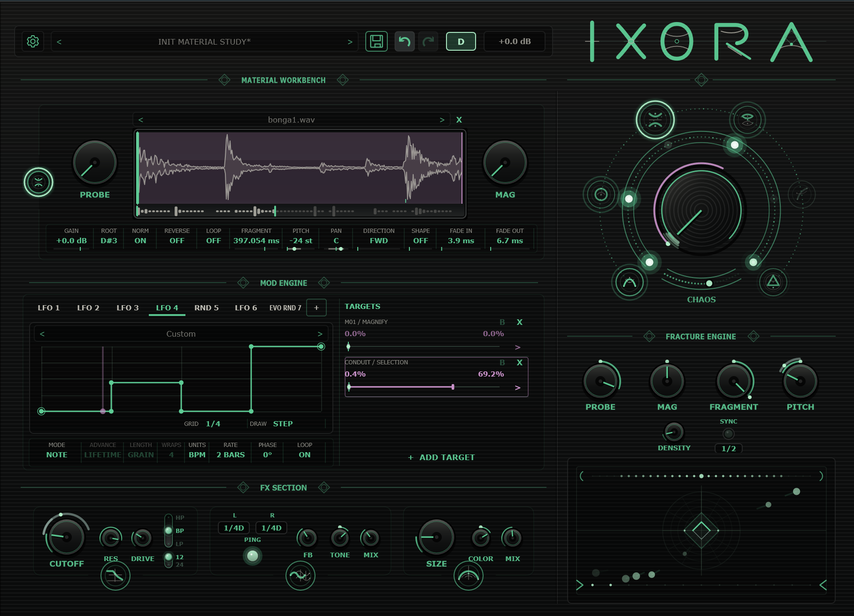Select arc icon at chaos ring lower left
The image size is (854, 616).
[x=630, y=283]
